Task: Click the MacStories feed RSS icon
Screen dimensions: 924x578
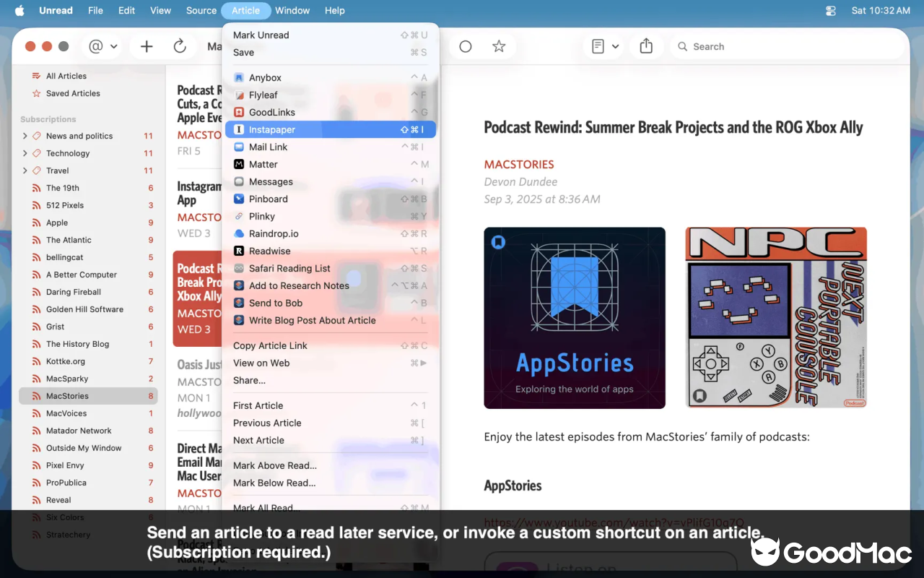Action: tap(37, 396)
